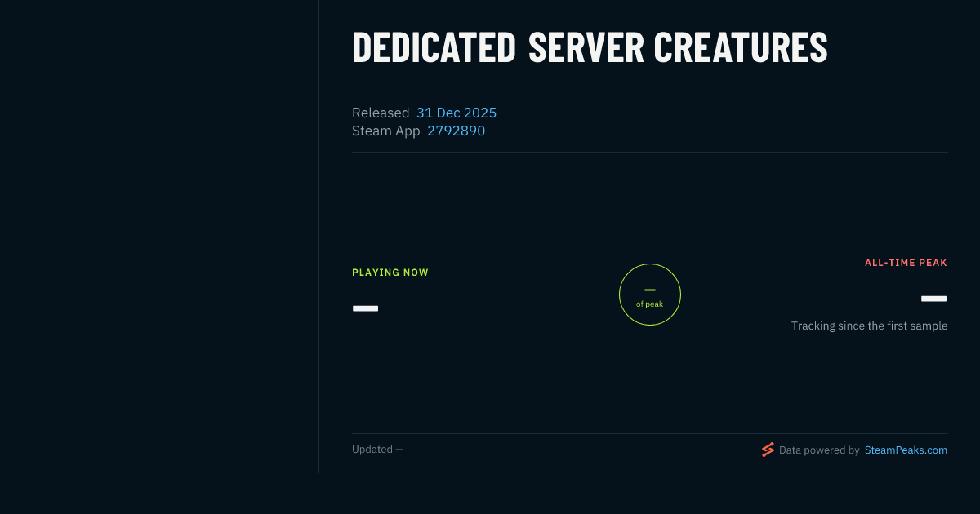
Task: Click the Playing Now dash value
Action: [x=365, y=308]
